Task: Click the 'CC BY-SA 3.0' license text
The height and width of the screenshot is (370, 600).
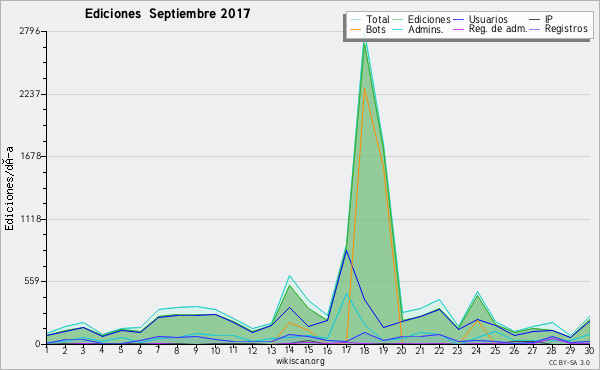Action: [x=569, y=362]
